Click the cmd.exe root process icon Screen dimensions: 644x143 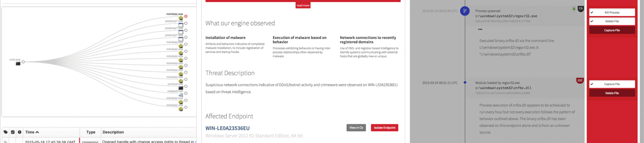pos(18,64)
